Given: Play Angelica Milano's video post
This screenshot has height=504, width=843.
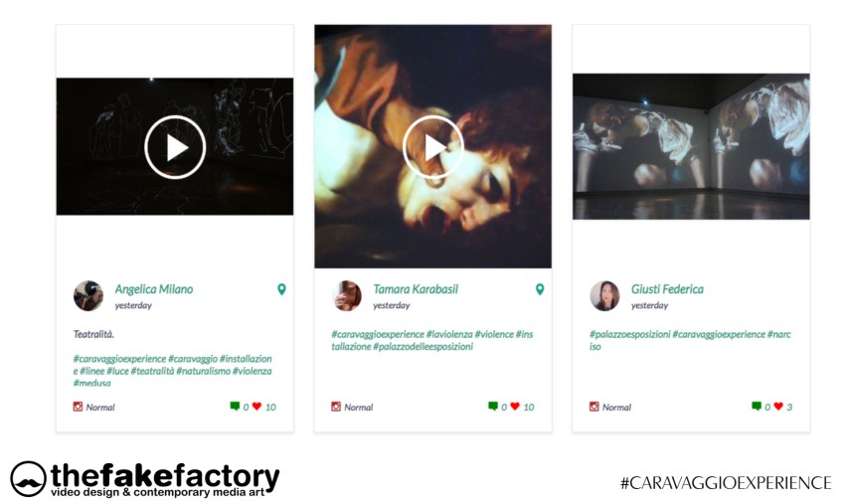Looking at the screenshot, I should point(175,147).
